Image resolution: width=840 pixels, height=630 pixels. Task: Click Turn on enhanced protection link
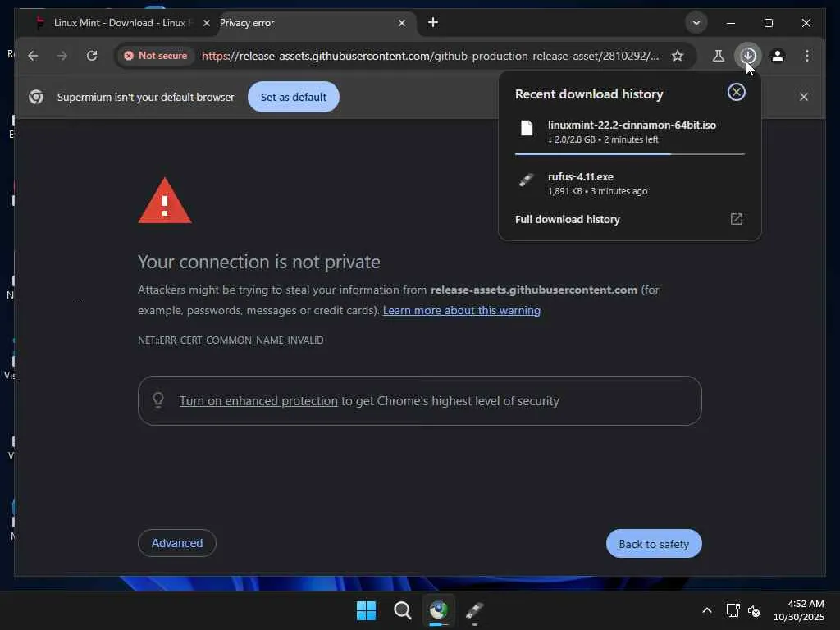[x=258, y=400]
